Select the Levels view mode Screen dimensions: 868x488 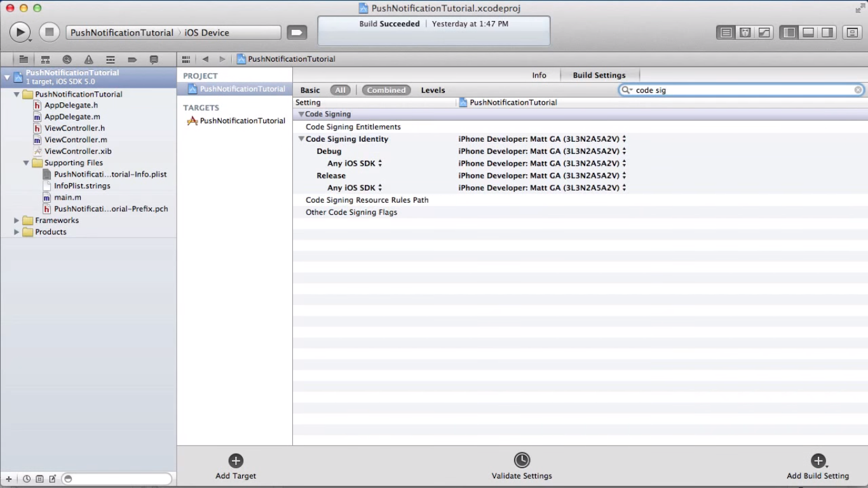pyautogui.click(x=433, y=90)
